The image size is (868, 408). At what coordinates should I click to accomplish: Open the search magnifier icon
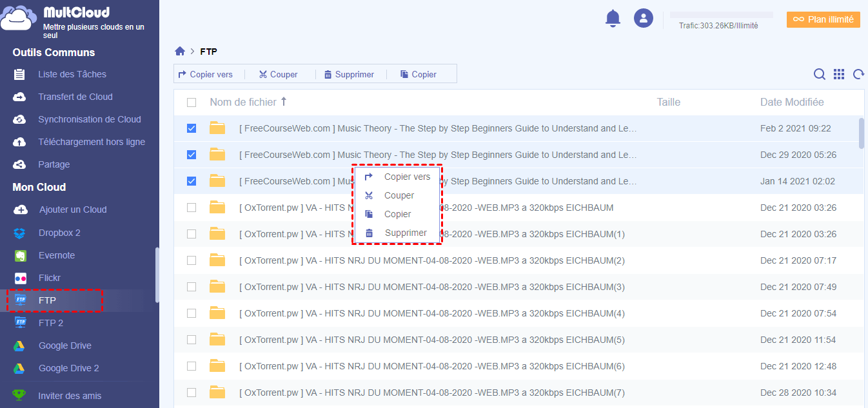819,74
